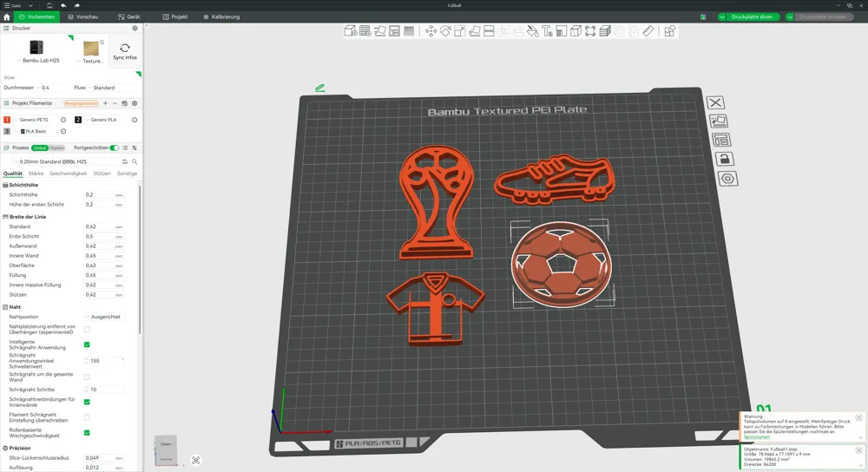Switch to the Vorschau tab
Screen dimensions: 868x472
click(83, 17)
